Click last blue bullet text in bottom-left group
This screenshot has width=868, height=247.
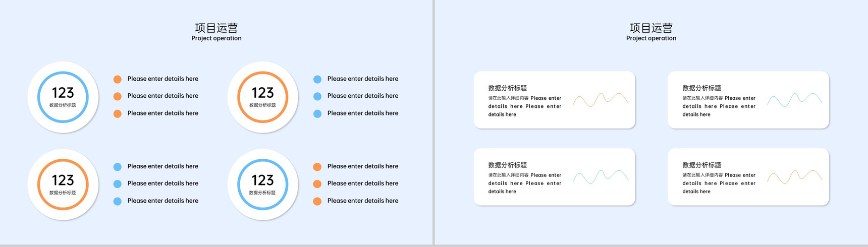coord(163,201)
